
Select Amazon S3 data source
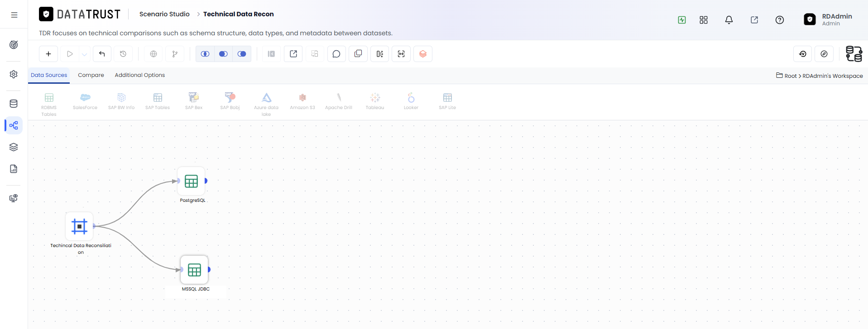click(302, 101)
